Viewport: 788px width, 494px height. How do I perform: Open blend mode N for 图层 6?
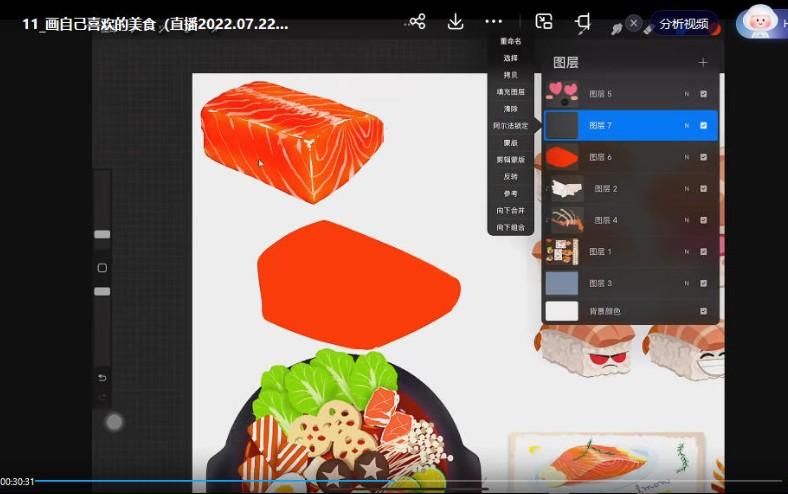coord(686,157)
